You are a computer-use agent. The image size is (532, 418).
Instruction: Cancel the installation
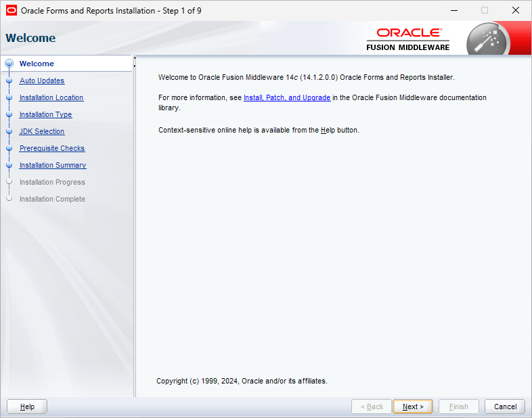tap(505, 407)
